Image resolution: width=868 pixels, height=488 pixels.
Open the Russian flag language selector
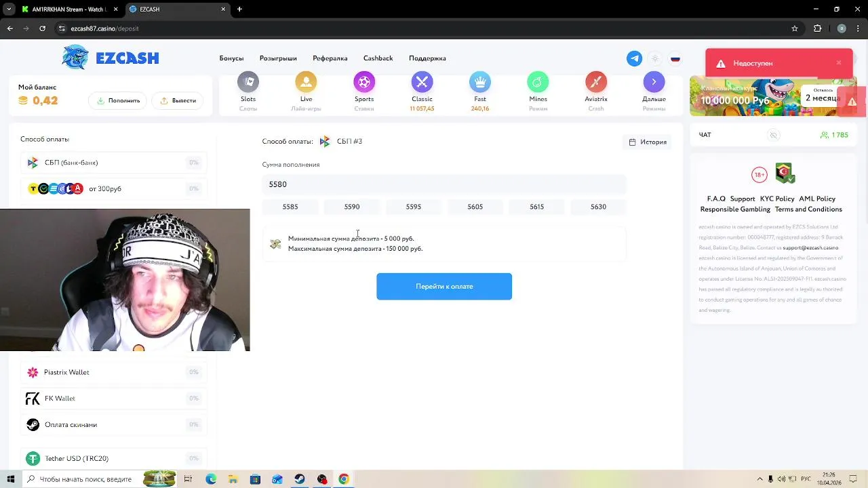675,58
